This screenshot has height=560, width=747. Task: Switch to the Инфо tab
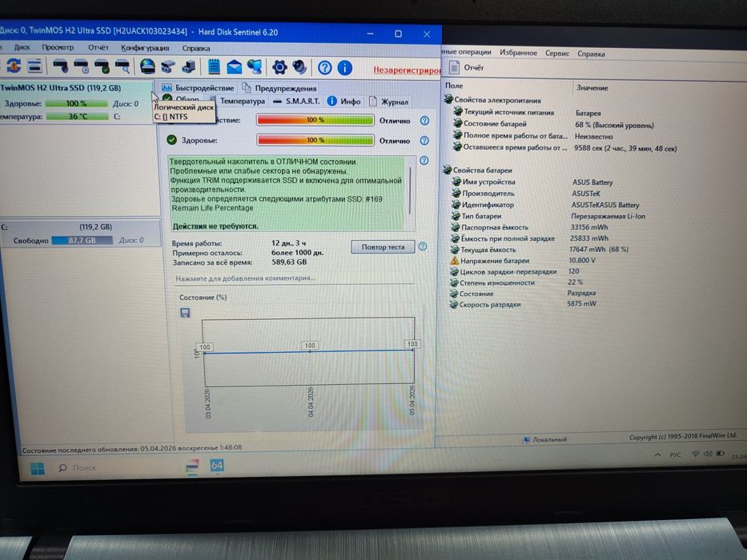click(344, 101)
